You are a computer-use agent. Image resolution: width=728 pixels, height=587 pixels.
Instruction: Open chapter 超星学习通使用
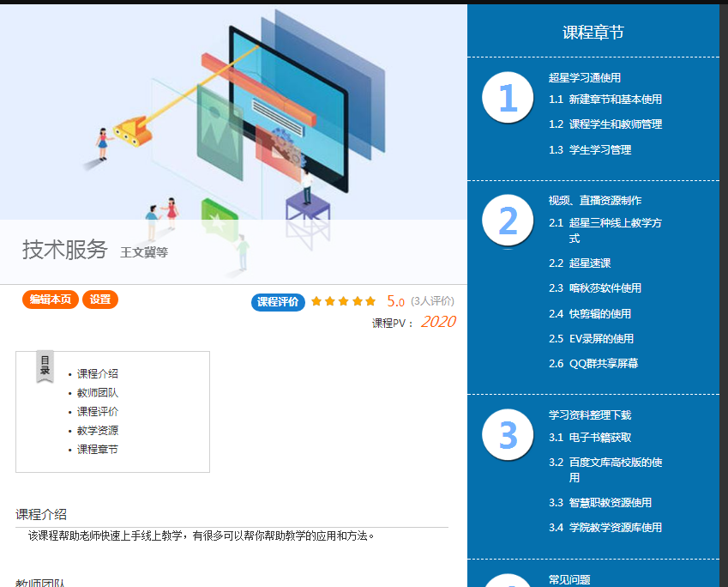pyautogui.click(x=585, y=77)
